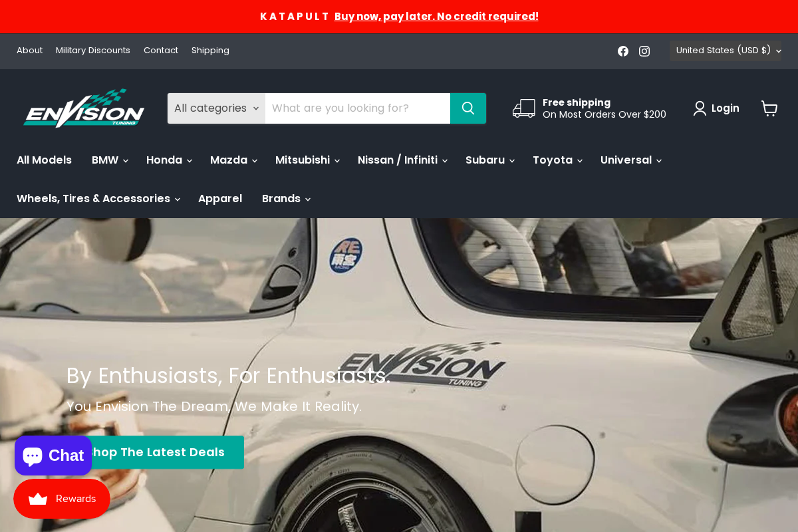Click the free shipping truck icon

[x=525, y=108]
